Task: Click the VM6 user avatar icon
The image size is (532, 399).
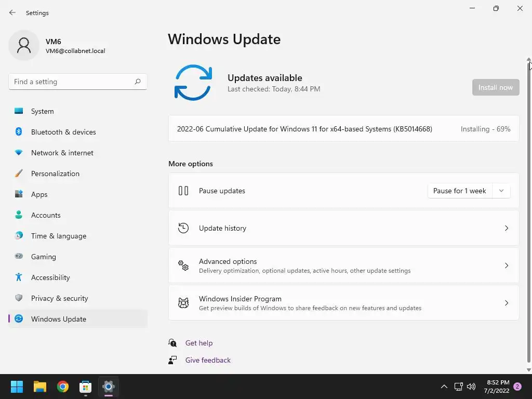Action: coord(24,45)
